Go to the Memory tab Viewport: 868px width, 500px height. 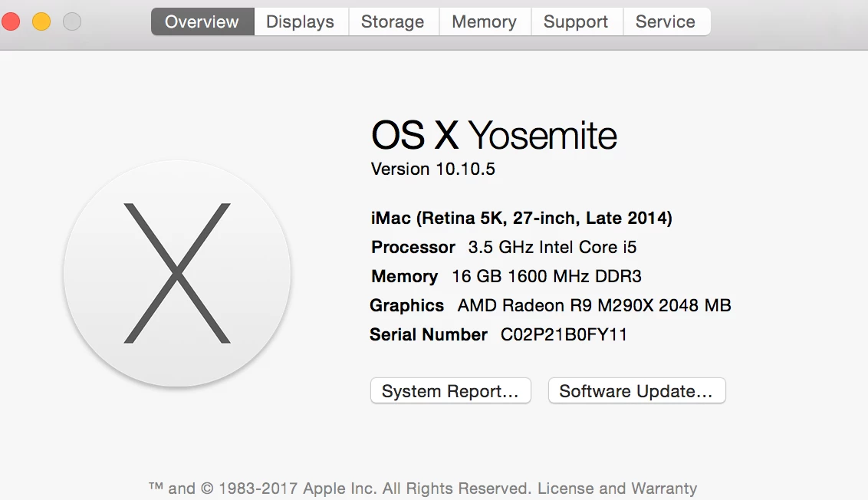[x=484, y=21]
